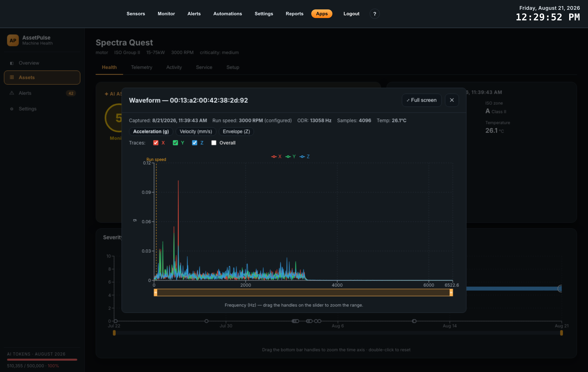The image size is (588, 372).
Task: Click the AssetPulse AP logo badge
Action: [13, 40]
